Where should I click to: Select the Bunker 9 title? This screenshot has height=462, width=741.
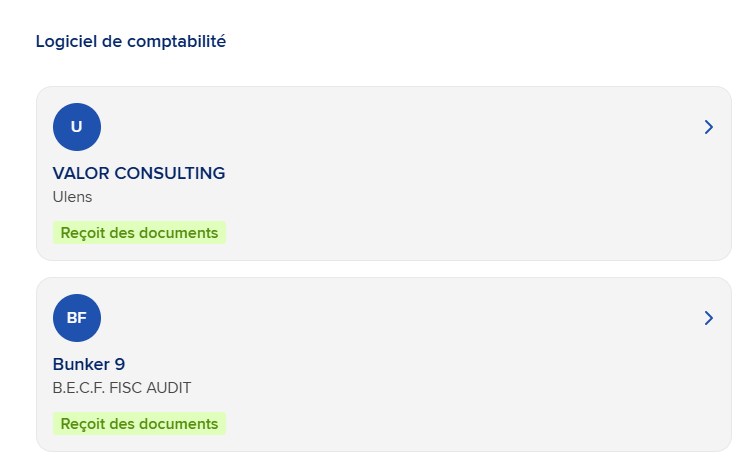point(89,364)
